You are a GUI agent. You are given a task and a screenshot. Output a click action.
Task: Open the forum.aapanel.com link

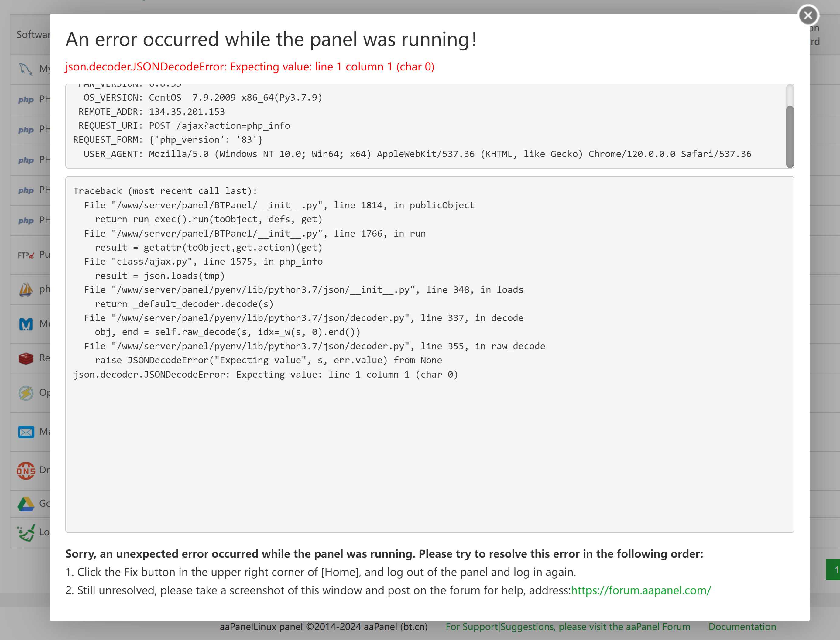[640, 590]
